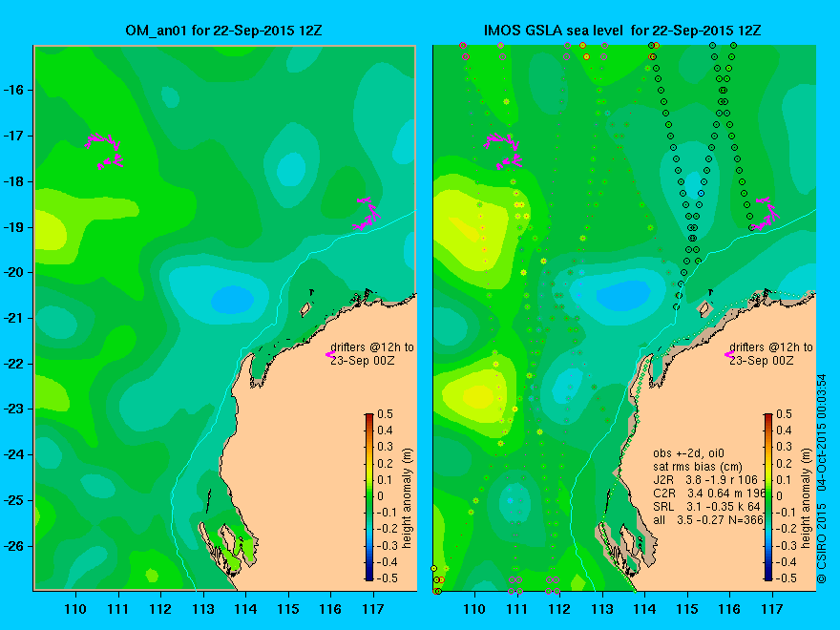The height and width of the screenshot is (630, 840).
Task: Click 'height anomaly (m)' label in IMOS GSLA panel
Action: coord(806,498)
